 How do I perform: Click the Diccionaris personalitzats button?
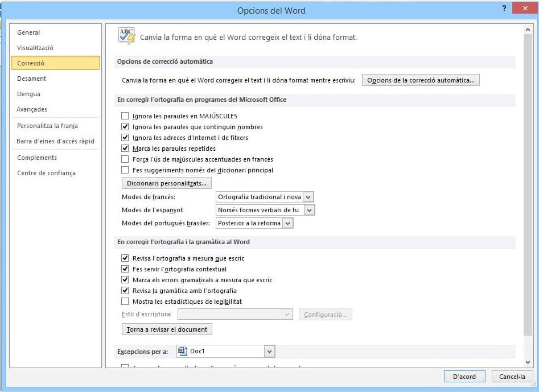[x=167, y=183]
